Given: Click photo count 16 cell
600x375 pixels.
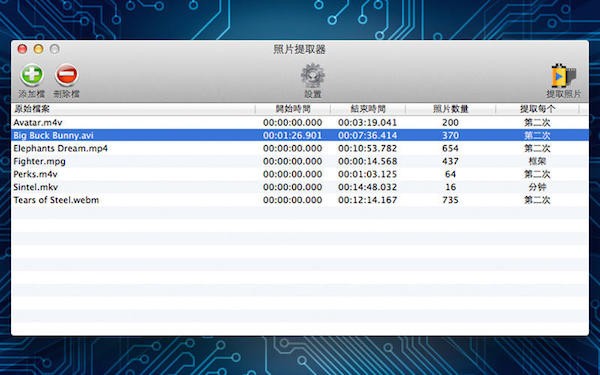Looking at the screenshot, I should [450, 187].
